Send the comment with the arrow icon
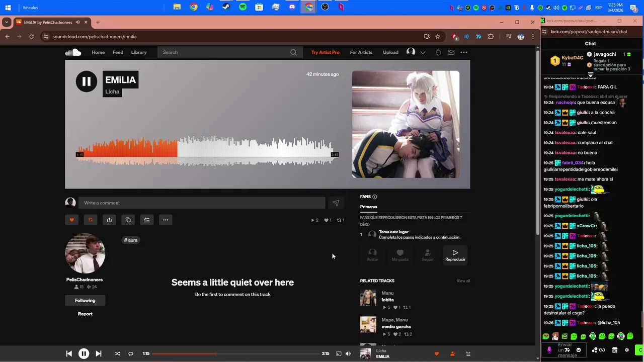644x362 pixels. pos(336,203)
